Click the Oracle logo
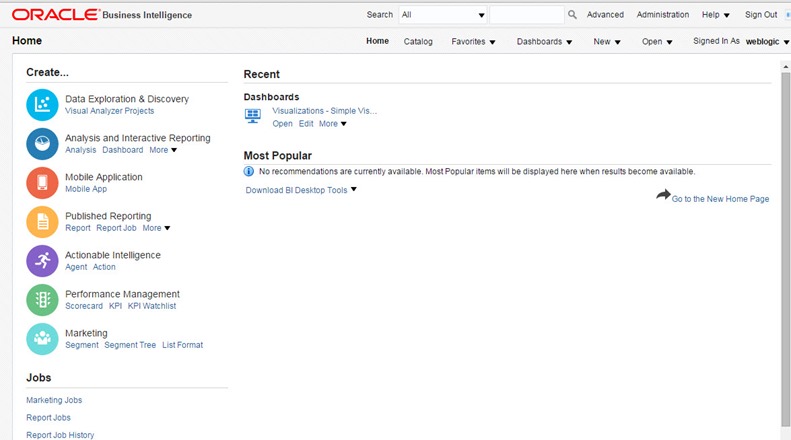791x440 pixels. [55, 15]
